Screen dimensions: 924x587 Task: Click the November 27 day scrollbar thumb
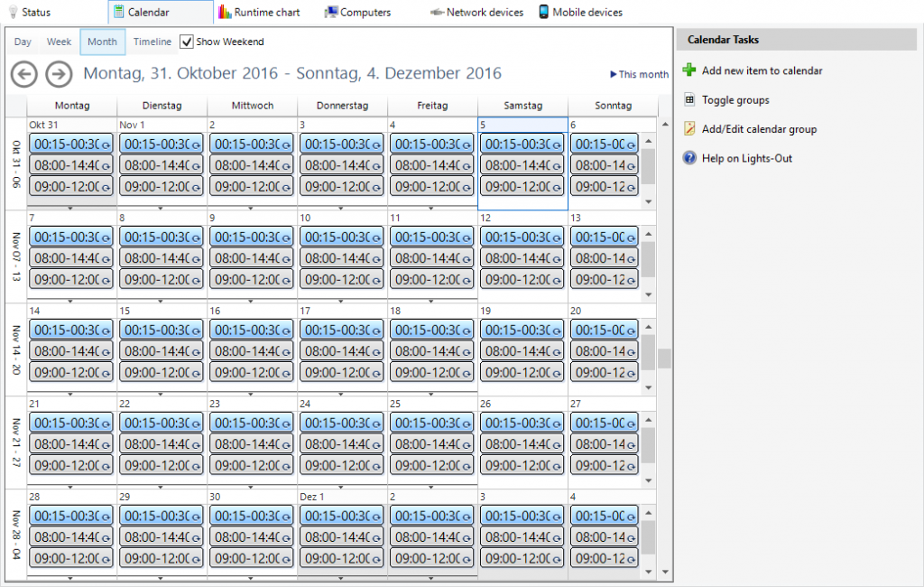click(x=648, y=445)
